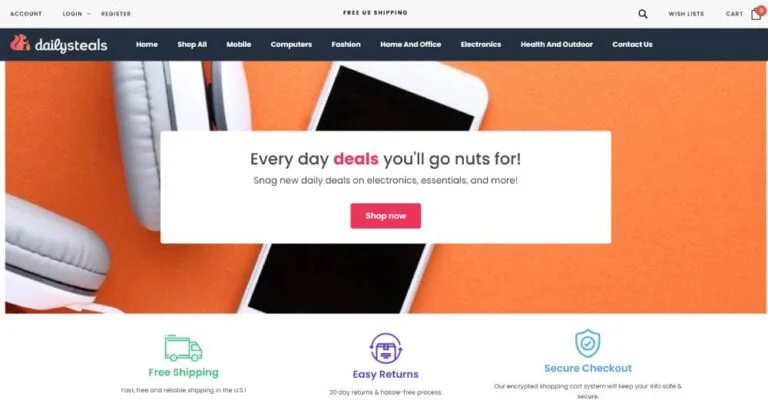Click the Shop now button
The image size is (768, 400).
point(385,216)
